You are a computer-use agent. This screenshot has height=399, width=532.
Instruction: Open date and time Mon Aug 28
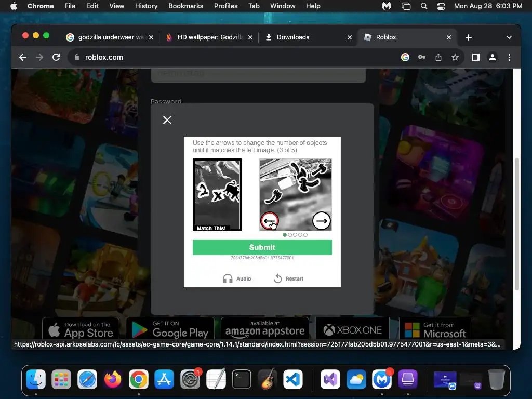[x=488, y=6]
